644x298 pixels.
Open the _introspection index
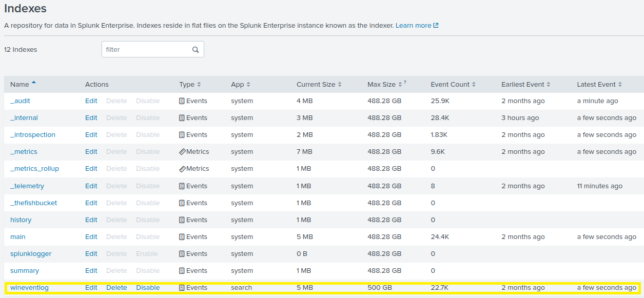click(x=33, y=135)
